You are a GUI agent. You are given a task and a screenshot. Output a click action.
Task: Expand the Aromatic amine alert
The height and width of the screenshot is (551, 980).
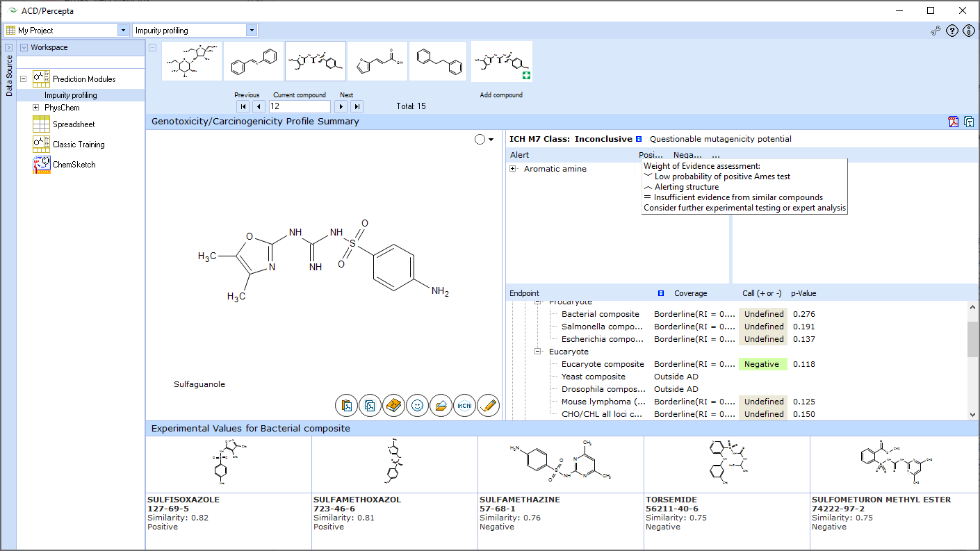[513, 169]
